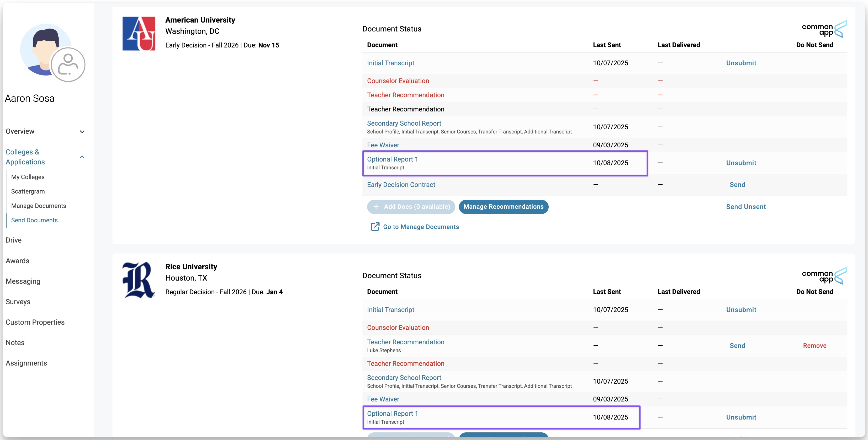Open Scattergram in sidebar
868x440 pixels.
click(x=28, y=191)
